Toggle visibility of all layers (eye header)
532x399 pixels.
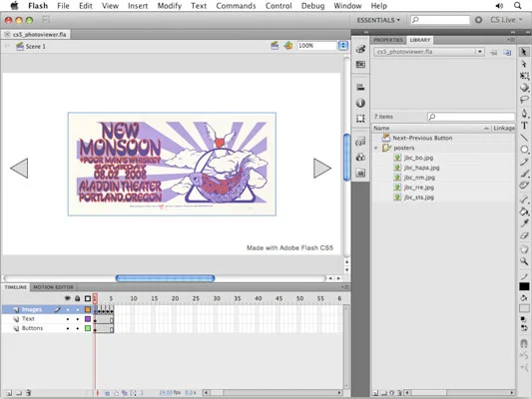point(68,298)
